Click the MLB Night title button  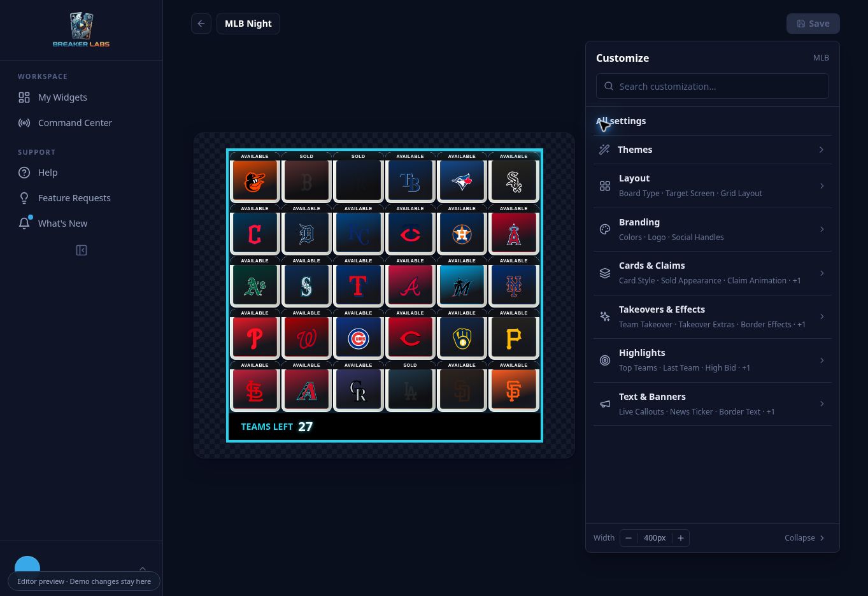click(x=248, y=24)
